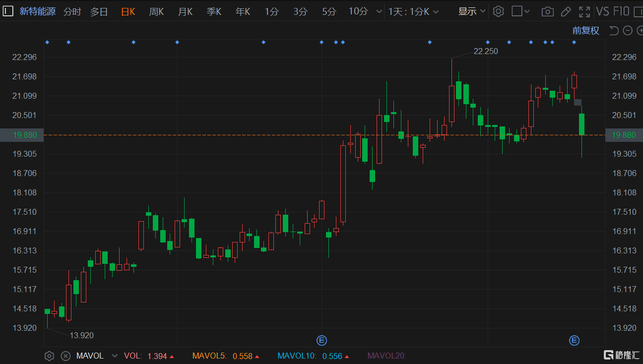Open the VS compare function

[602, 11]
